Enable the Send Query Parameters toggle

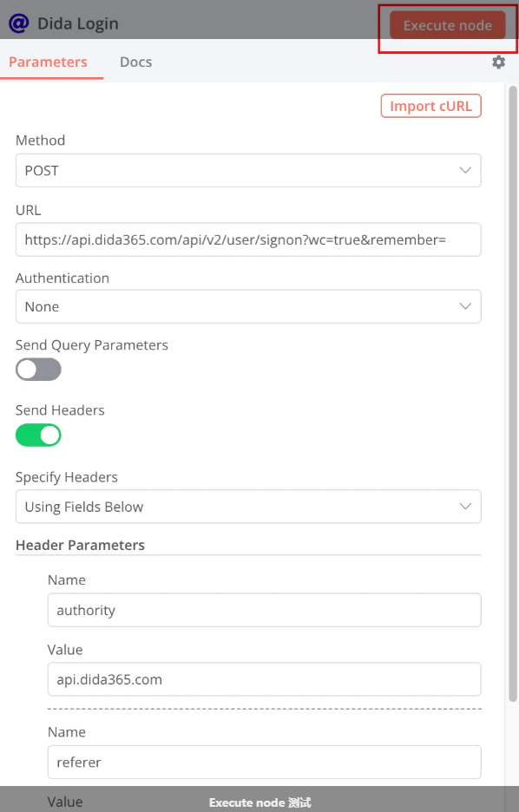point(38,370)
